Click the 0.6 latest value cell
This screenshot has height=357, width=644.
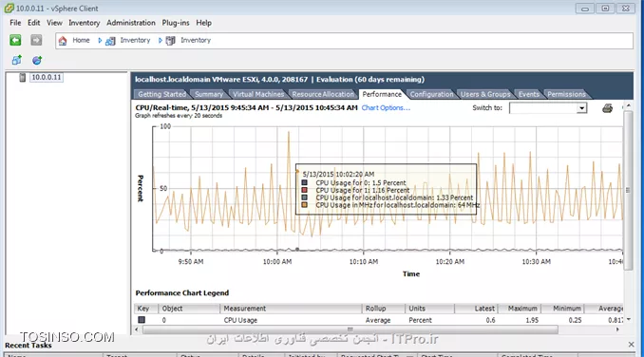click(x=490, y=320)
